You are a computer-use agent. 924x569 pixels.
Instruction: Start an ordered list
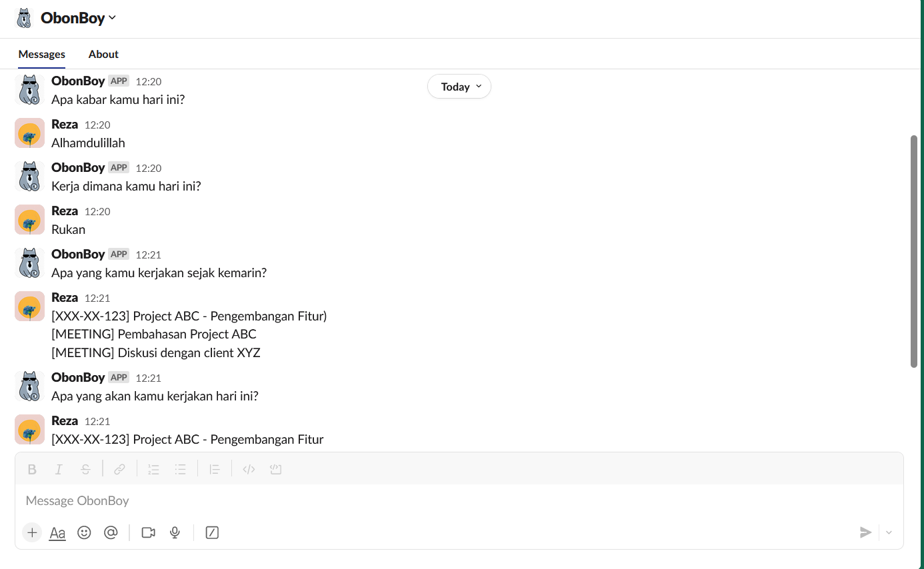pyautogui.click(x=153, y=469)
